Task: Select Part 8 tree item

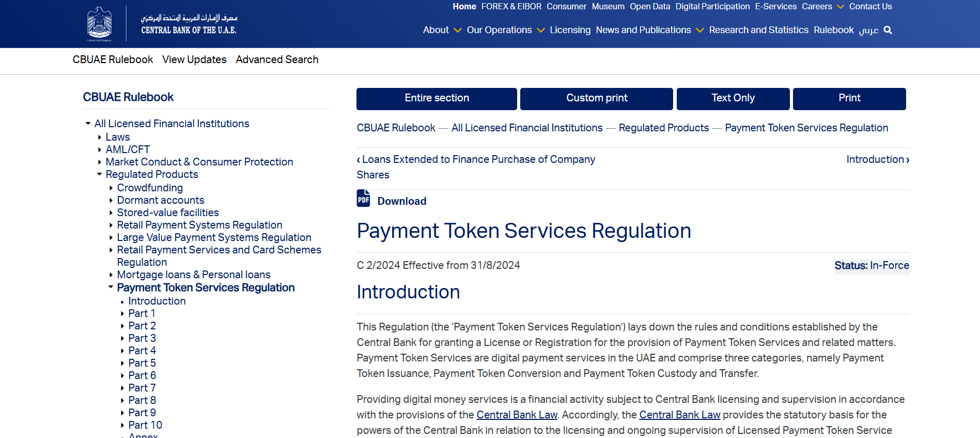Action: click(142, 400)
